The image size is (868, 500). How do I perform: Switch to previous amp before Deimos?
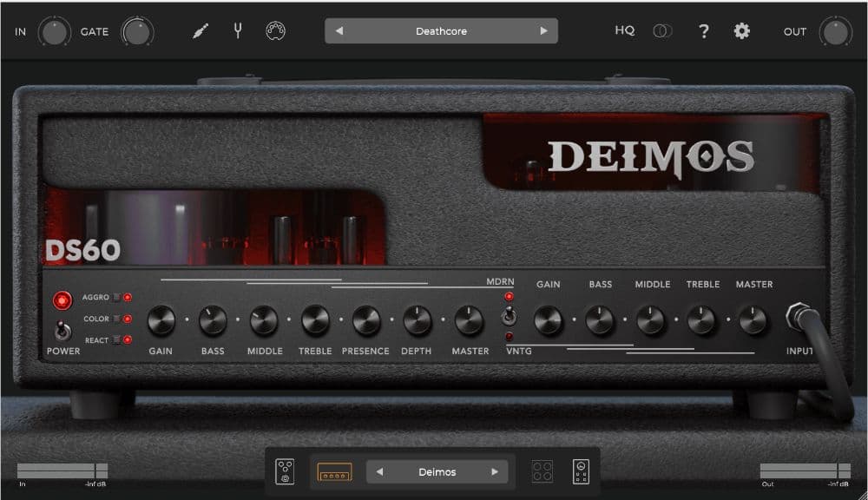point(379,472)
